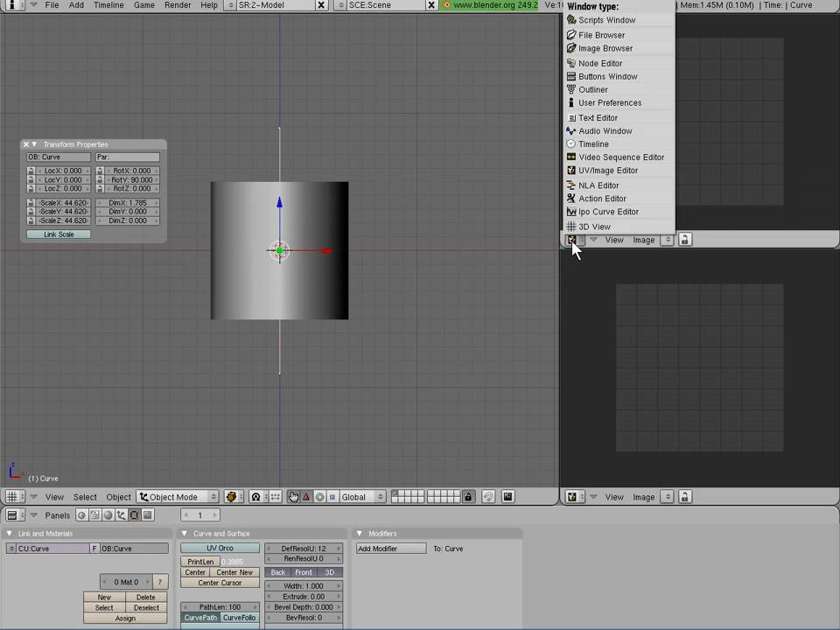Open Editing context in Panels buttons

point(134,515)
